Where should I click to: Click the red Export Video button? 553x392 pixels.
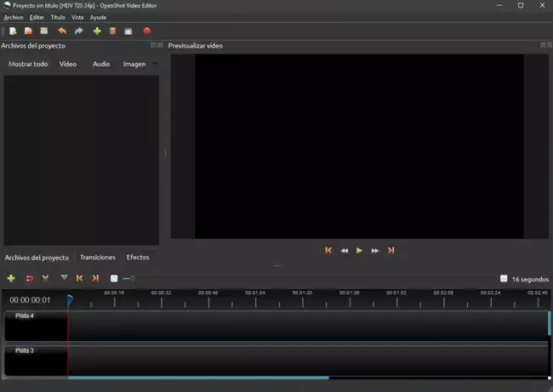click(x=147, y=31)
